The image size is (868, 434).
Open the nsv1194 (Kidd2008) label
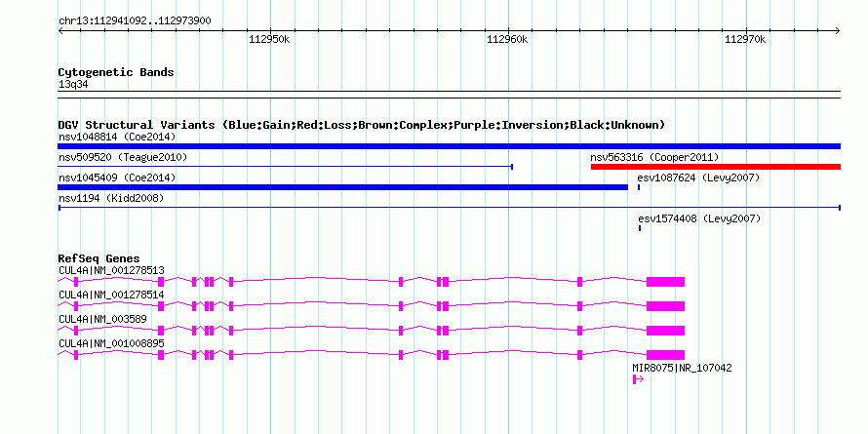111,198
